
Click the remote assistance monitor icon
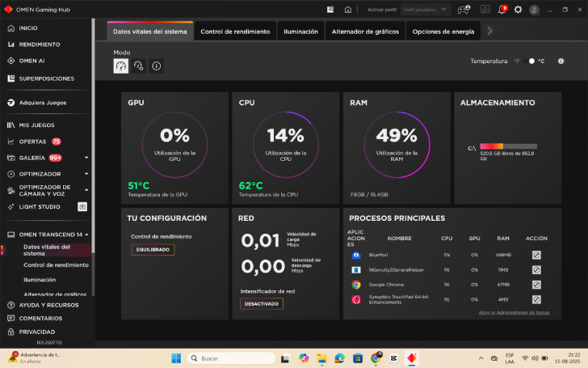[x=485, y=10]
